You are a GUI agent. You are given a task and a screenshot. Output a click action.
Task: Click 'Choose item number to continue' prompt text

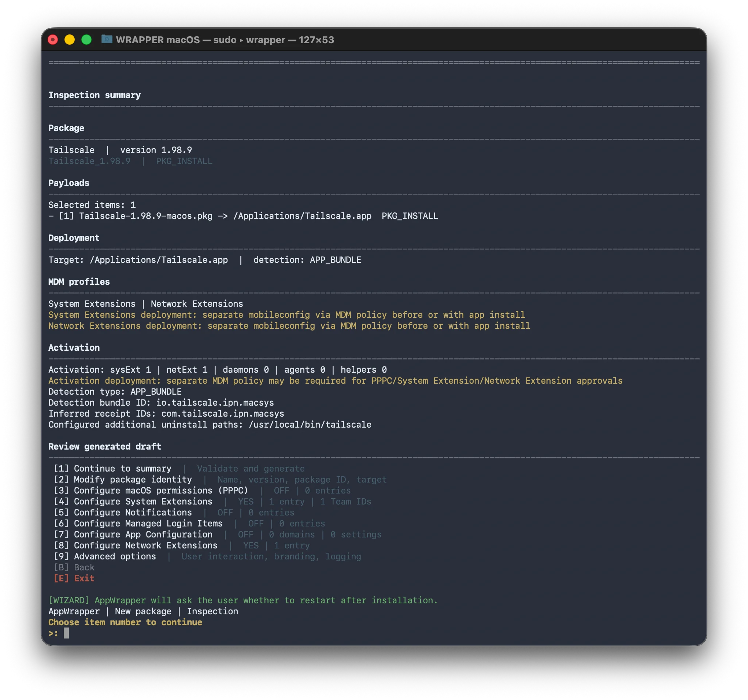point(125,622)
